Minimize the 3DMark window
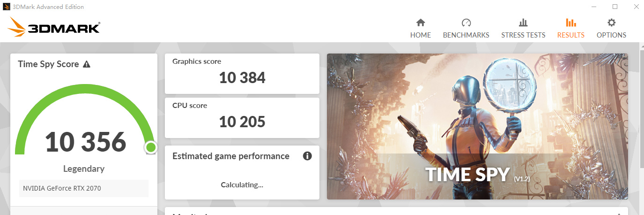 [x=594, y=7]
